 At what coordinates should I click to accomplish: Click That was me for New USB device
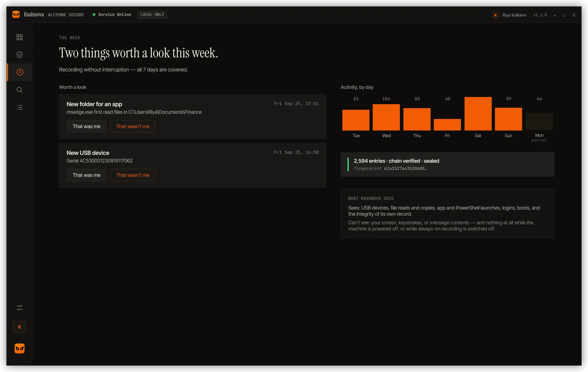[86, 175]
